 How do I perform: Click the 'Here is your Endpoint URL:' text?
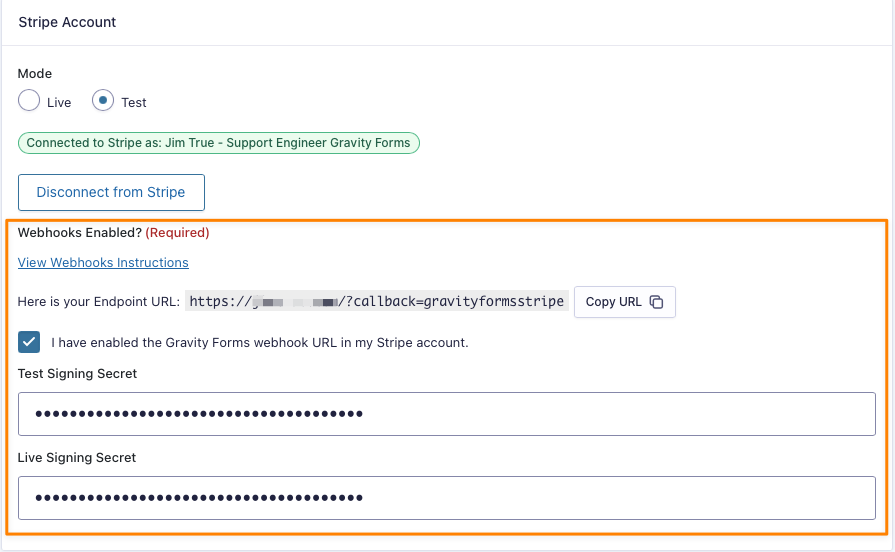[x=99, y=302]
